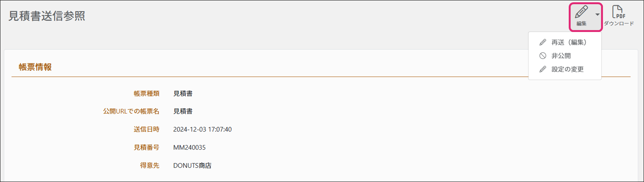Viewport: 644px width, 182px height.
Task: Click the pencil icon beside 再送（編集）
Action: (543, 42)
